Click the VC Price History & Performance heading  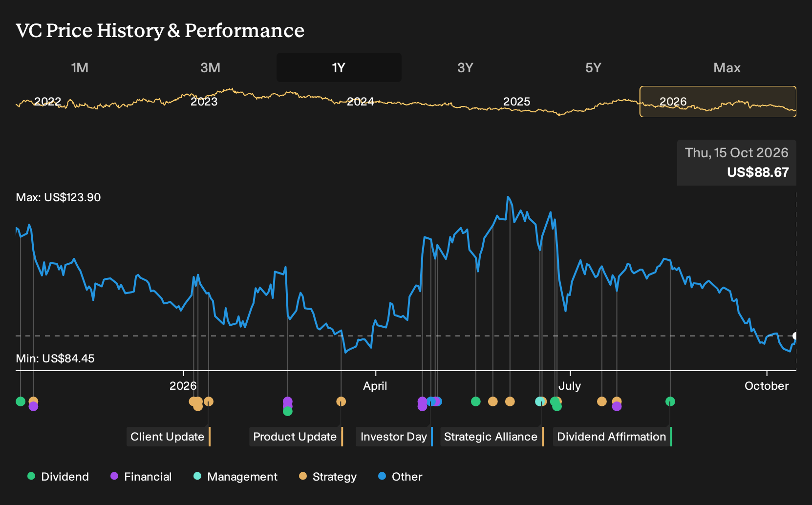tap(160, 30)
